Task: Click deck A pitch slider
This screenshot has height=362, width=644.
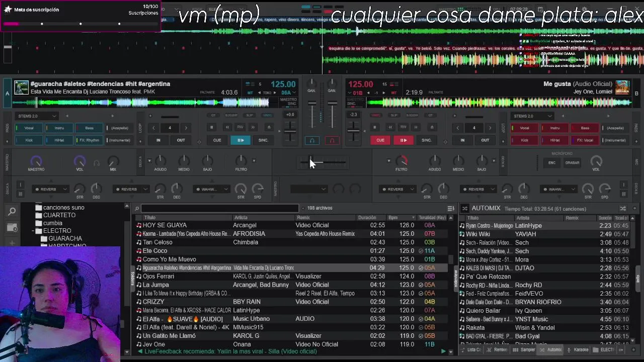Action: tap(290, 132)
